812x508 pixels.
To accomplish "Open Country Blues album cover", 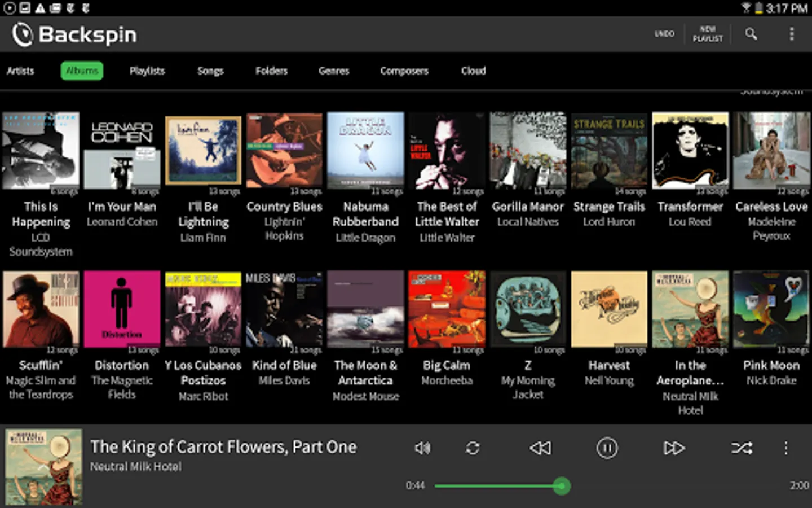I will [284, 150].
